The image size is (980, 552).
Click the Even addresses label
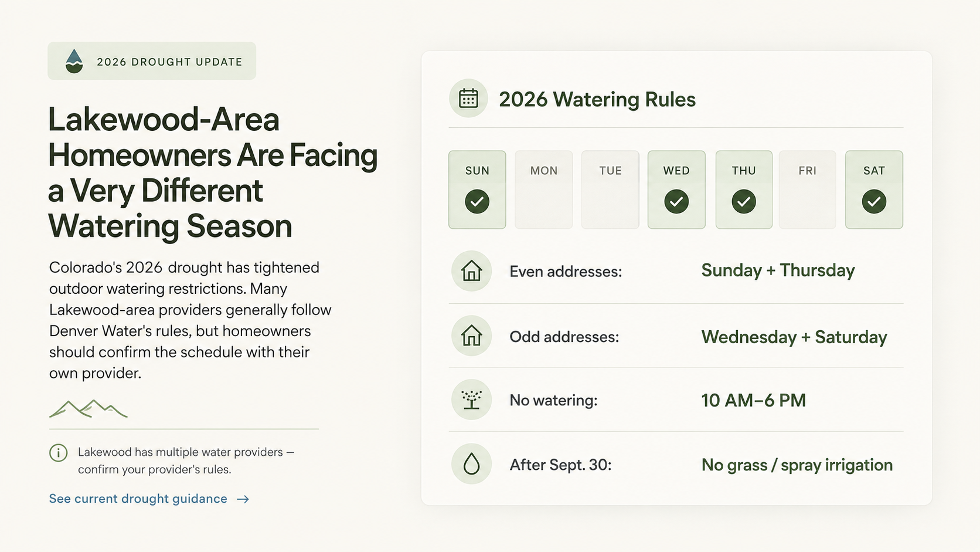566,272
